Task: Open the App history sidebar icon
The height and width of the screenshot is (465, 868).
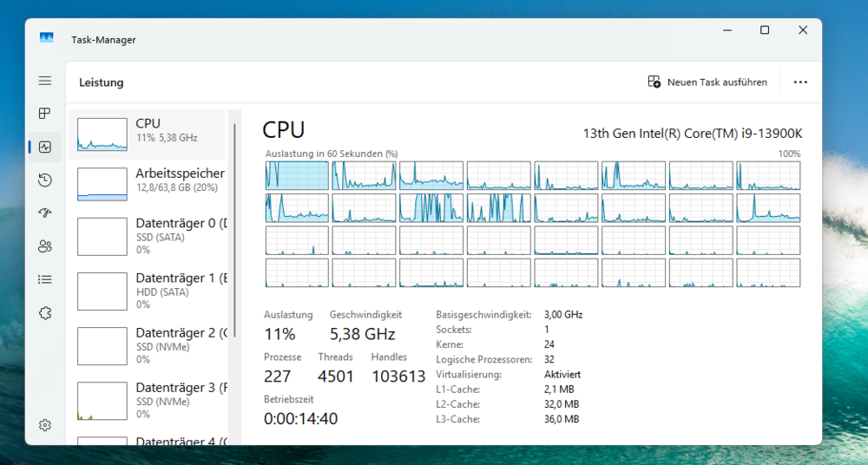Action: 45,180
